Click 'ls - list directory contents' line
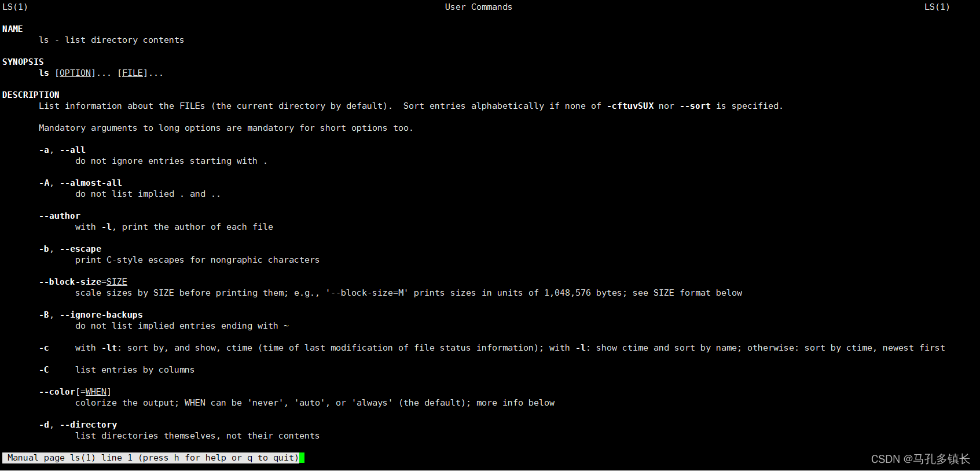 [111, 40]
